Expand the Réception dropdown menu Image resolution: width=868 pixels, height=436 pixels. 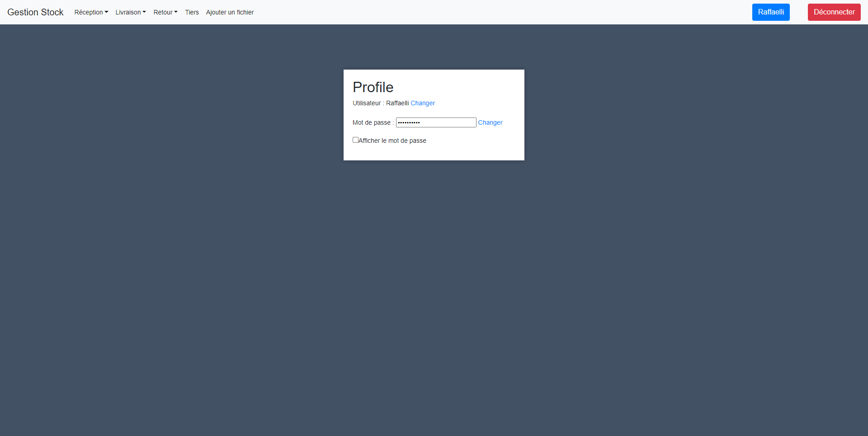(91, 12)
